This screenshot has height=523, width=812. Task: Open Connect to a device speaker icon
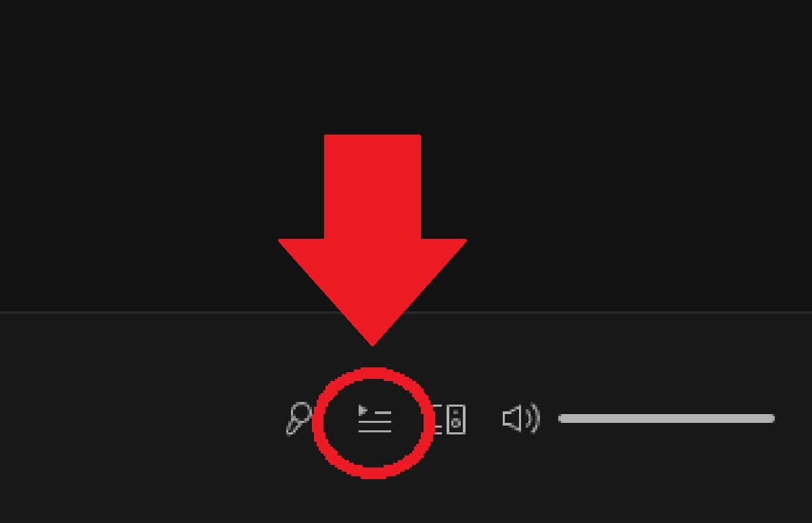[x=449, y=419]
